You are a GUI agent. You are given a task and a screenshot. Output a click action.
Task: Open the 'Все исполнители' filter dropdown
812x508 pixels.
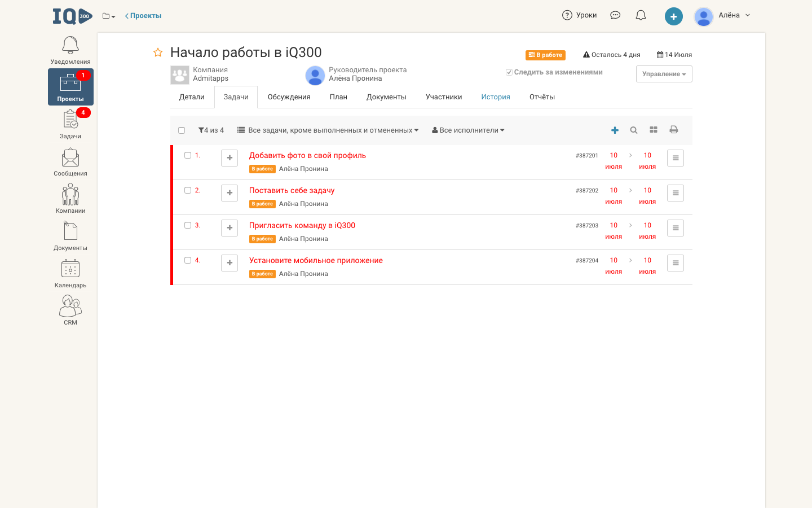click(468, 130)
